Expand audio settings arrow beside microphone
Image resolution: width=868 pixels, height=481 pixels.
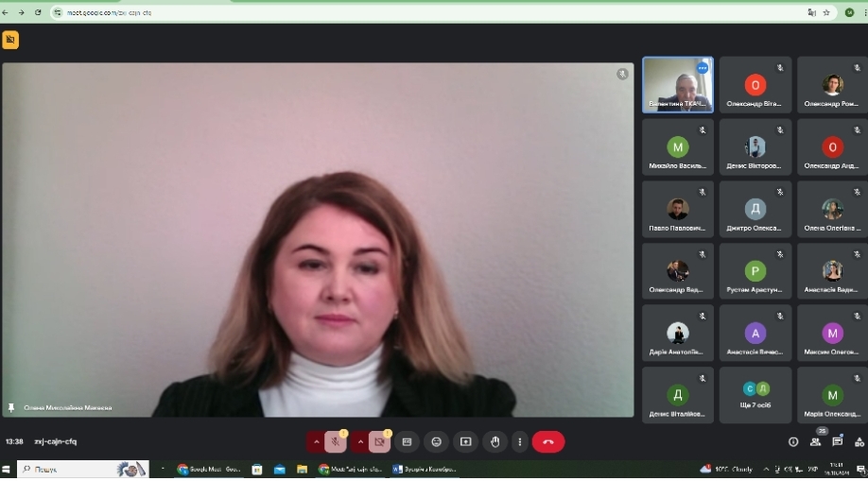tap(316, 441)
